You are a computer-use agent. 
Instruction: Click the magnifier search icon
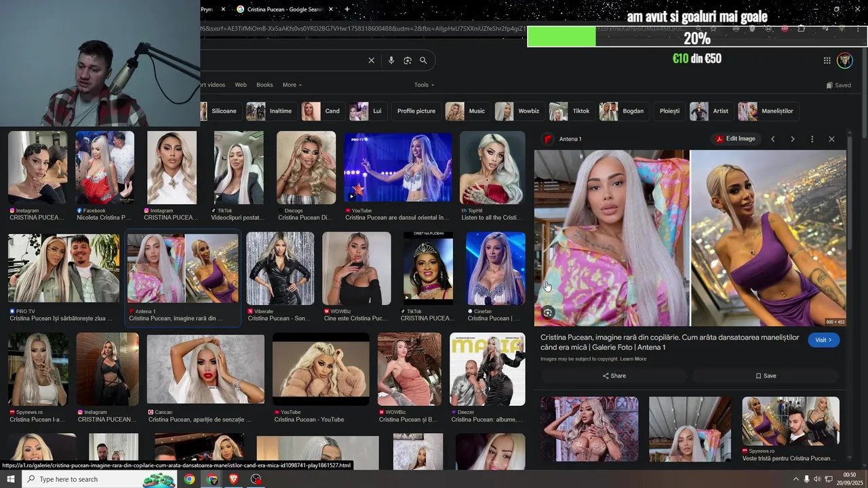423,60
